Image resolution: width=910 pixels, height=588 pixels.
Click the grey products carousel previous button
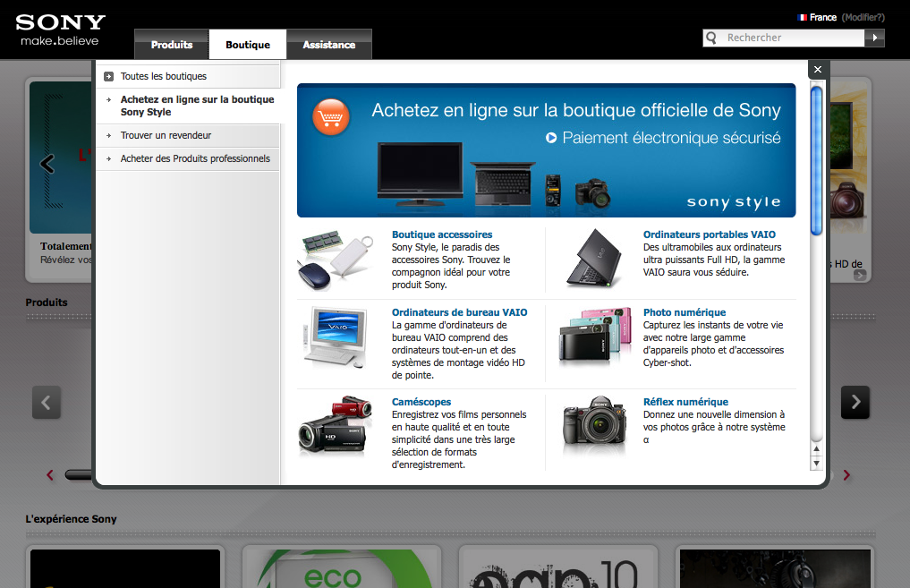[47, 402]
